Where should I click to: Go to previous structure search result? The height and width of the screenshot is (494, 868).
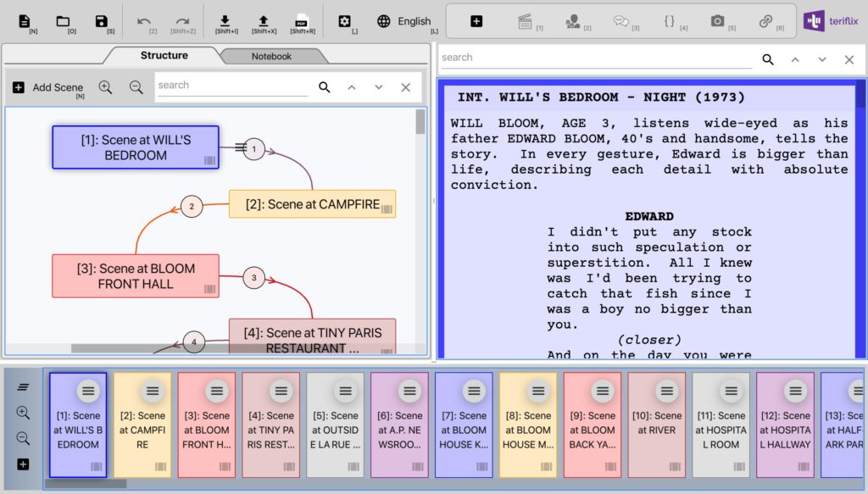352,86
